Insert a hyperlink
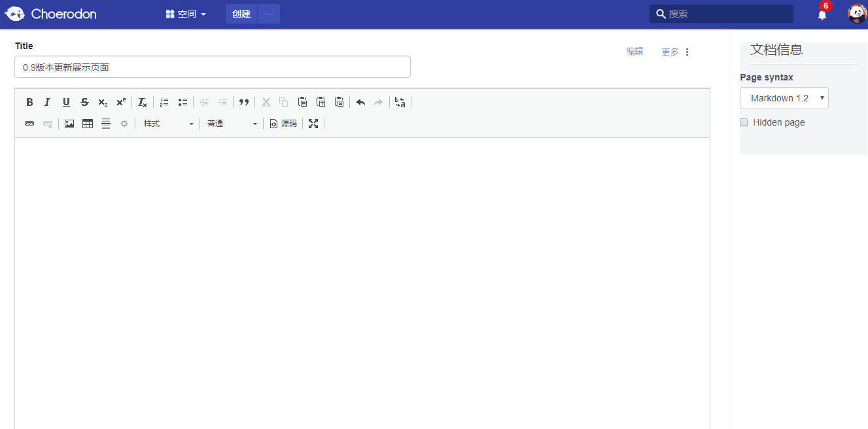The image size is (868, 429). (x=29, y=124)
